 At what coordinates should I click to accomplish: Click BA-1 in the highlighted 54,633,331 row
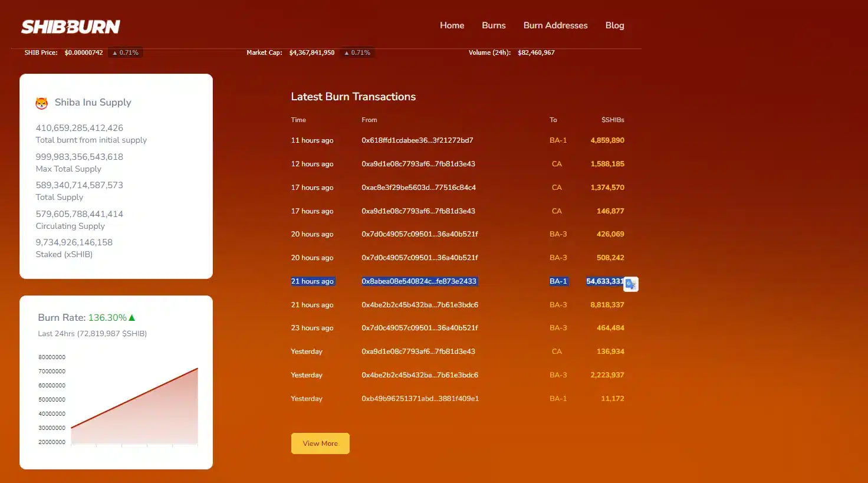point(558,281)
